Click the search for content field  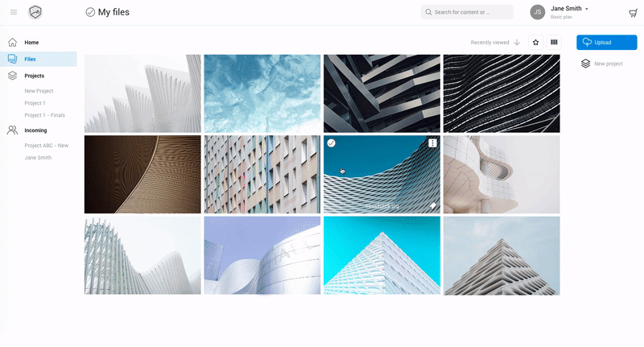click(x=467, y=12)
